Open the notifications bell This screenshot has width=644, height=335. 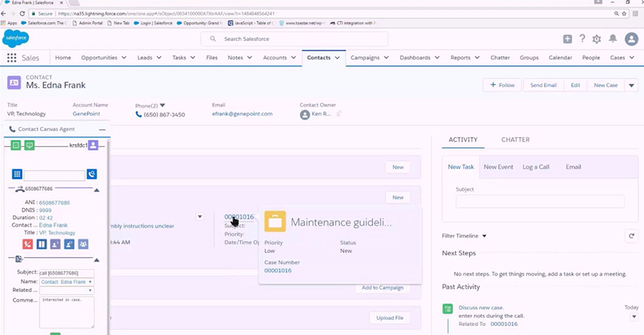[x=612, y=39]
